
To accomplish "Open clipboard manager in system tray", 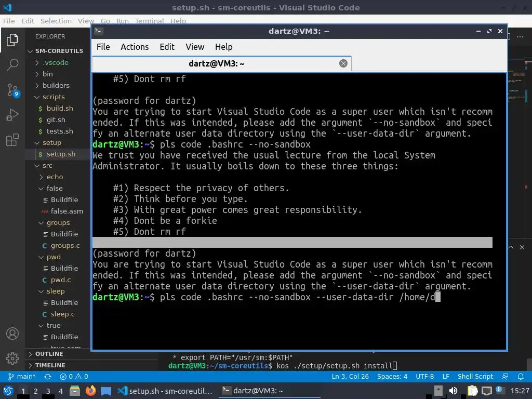I will point(472,391).
